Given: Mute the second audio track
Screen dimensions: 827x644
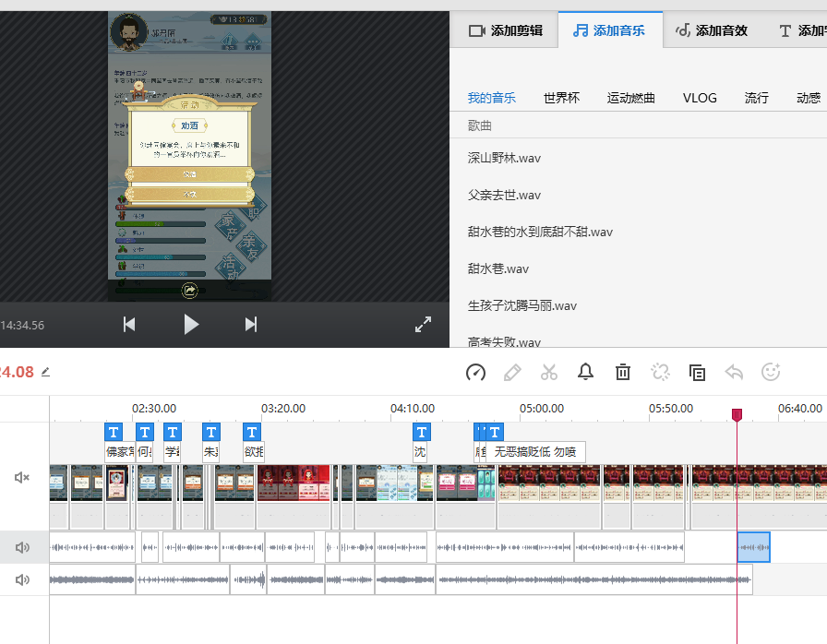Looking at the screenshot, I should 22,579.
